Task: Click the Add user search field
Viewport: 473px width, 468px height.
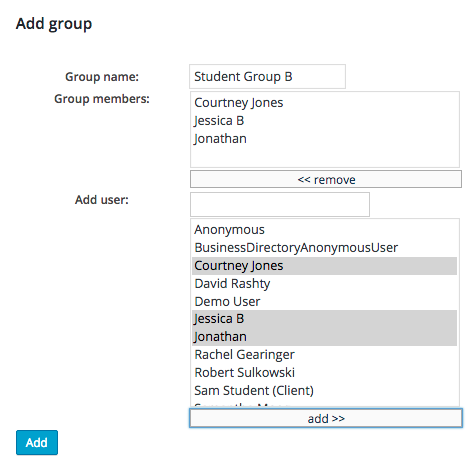Action: [x=280, y=204]
